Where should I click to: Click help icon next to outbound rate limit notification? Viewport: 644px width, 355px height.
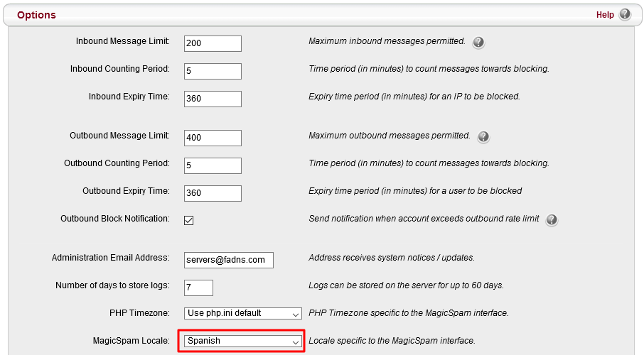[552, 220]
